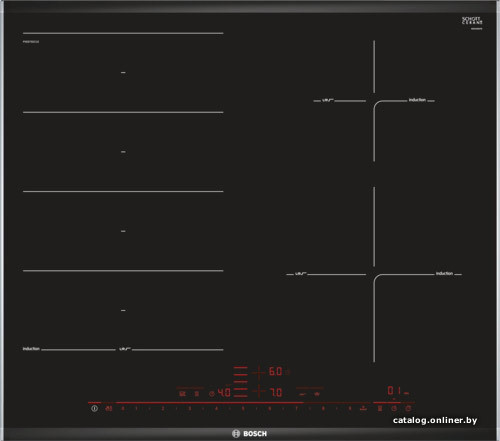This screenshot has width=500, height=441.
Task: Tap the rightmost stopwatch icon
Action: (408, 408)
